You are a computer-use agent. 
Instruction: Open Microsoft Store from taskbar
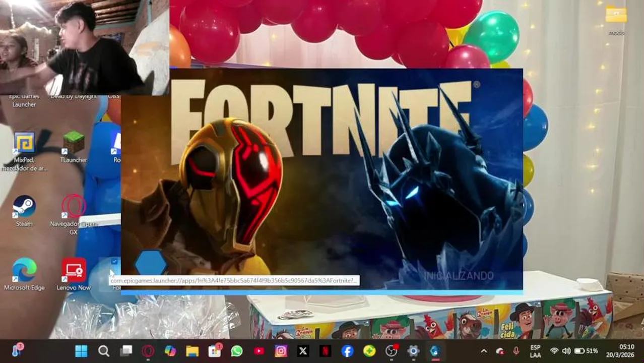215,351
